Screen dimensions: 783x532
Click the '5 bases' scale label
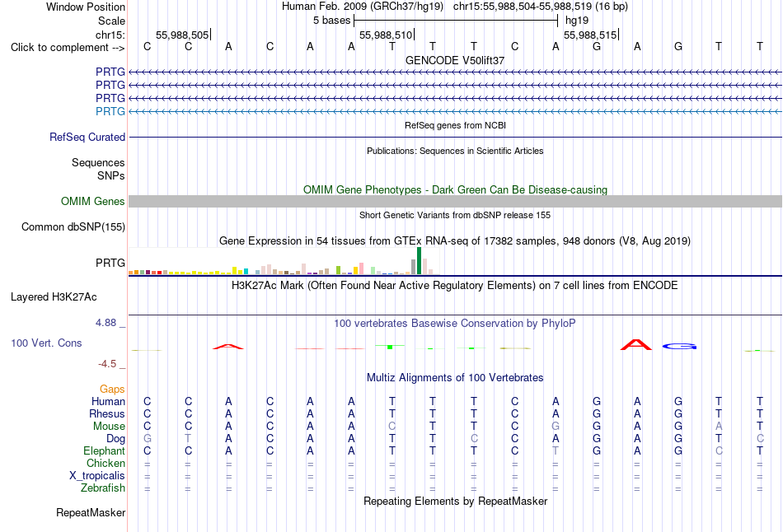(x=331, y=21)
